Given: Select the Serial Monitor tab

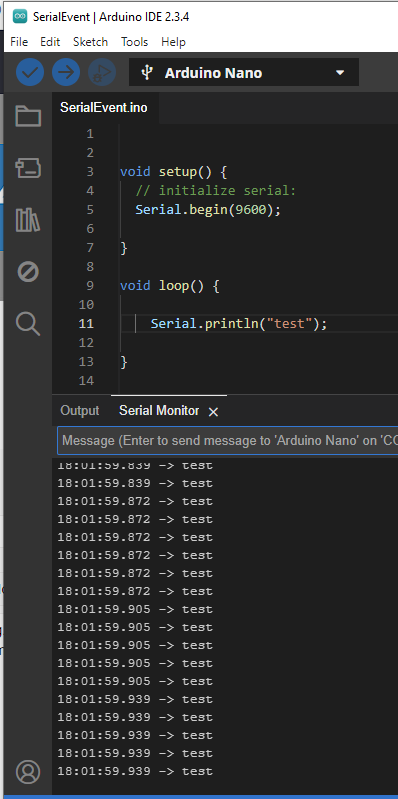Looking at the screenshot, I should point(159,411).
